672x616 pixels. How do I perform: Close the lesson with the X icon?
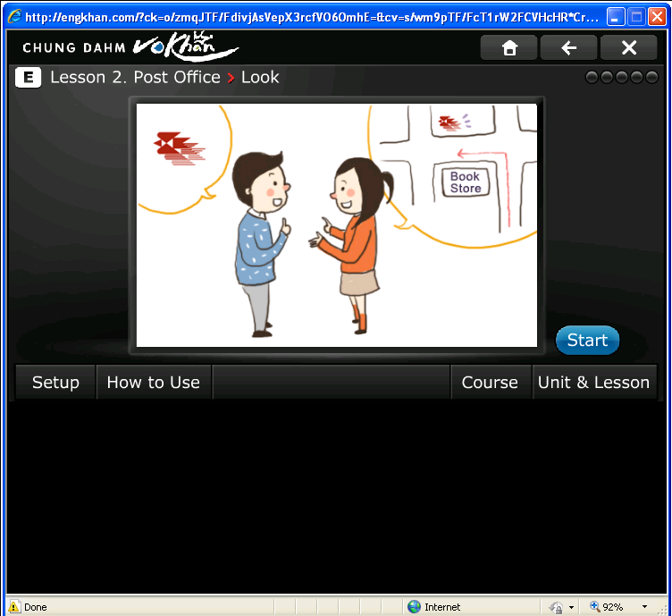629,47
